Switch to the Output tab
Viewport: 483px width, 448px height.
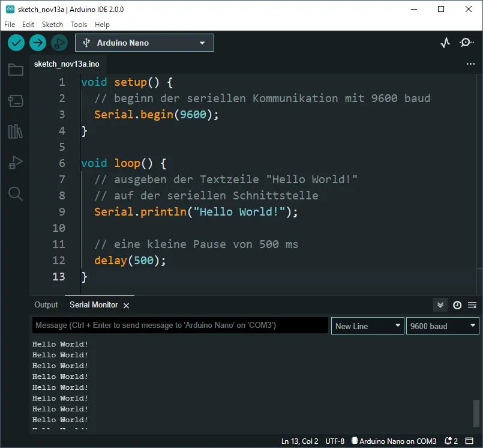pos(46,304)
